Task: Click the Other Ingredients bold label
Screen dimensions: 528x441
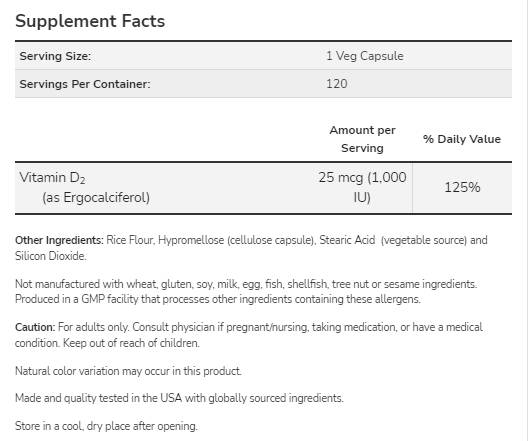Action: coord(59,240)
